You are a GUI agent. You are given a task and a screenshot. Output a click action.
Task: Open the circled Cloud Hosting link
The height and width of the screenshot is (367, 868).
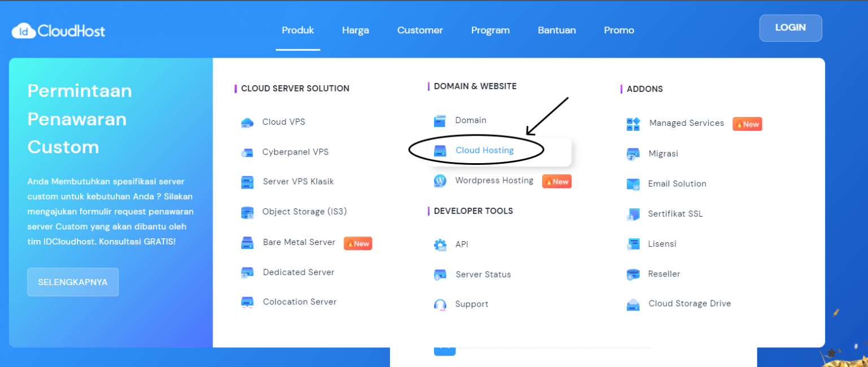484,150
